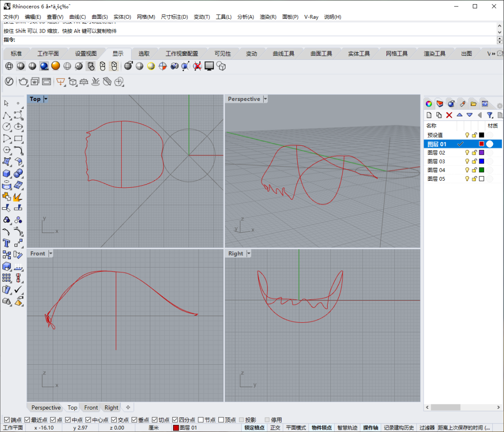This screenshot has width=504, height=432.
Task: Toggle the 端点 (End) osnap checkbox
Action: 7,420
